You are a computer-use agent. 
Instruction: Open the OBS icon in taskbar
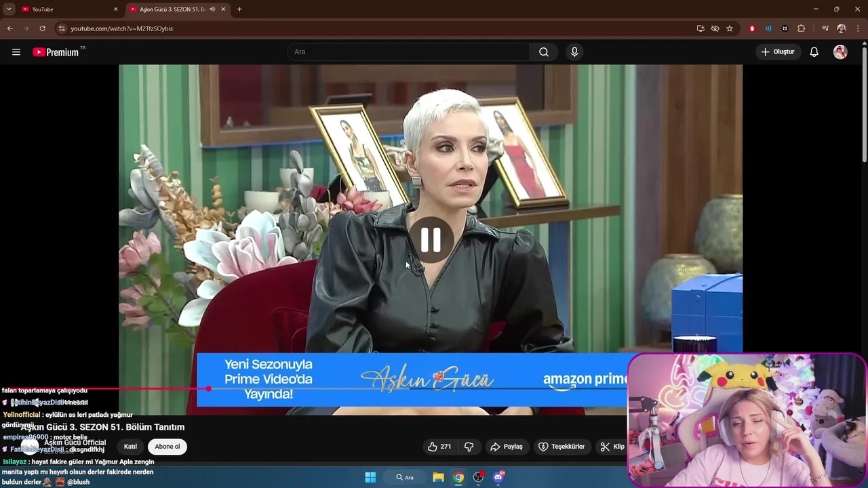[479, 477]
